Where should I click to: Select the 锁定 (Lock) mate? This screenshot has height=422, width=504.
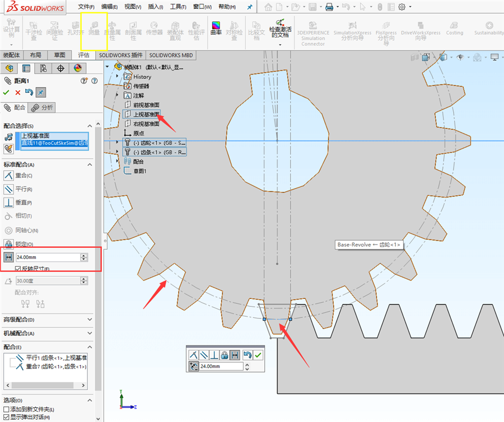point(8,244)
